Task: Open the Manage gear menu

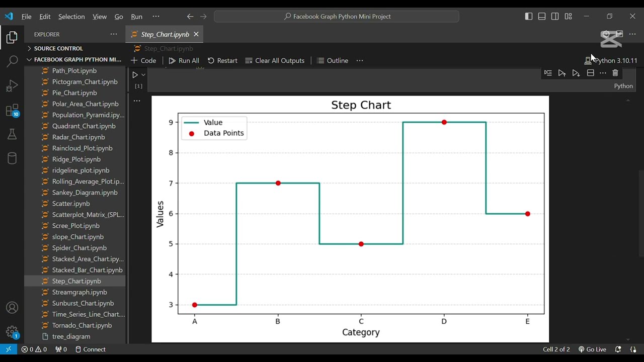Action: point(12,332)
